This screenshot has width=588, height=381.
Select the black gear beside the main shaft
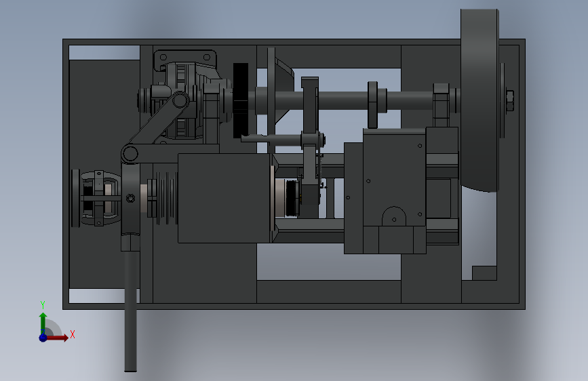pos(241,100)
